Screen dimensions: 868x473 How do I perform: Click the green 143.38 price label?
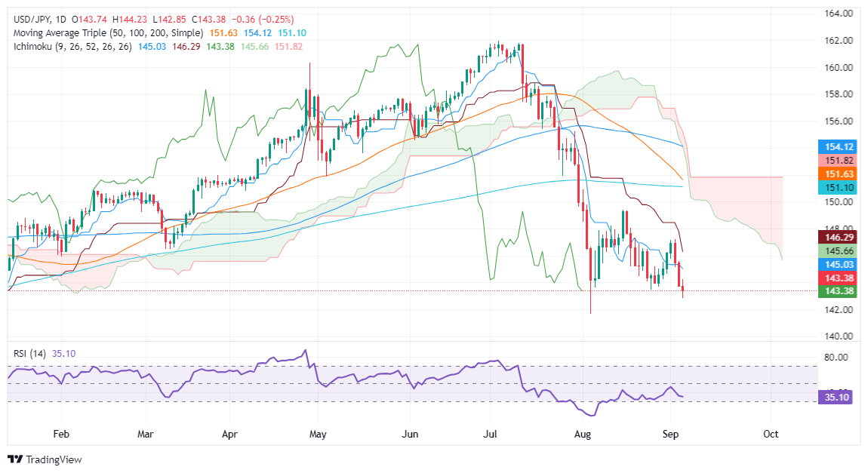tap(838, 291)
